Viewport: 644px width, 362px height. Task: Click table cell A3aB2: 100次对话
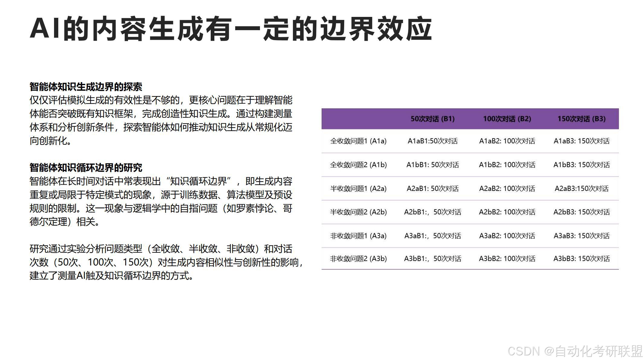[507, 236]
